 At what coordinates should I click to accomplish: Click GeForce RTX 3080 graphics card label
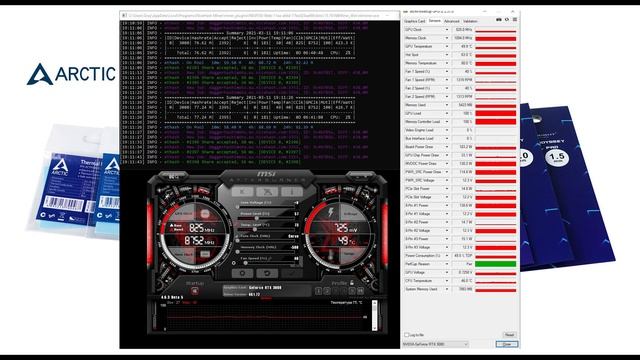(x=265, y=288)
